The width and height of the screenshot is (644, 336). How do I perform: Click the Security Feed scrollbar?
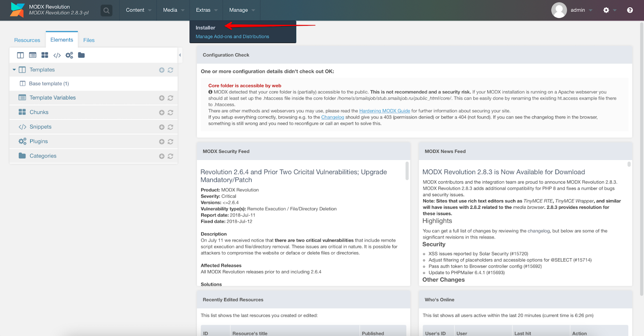point(407,171)
